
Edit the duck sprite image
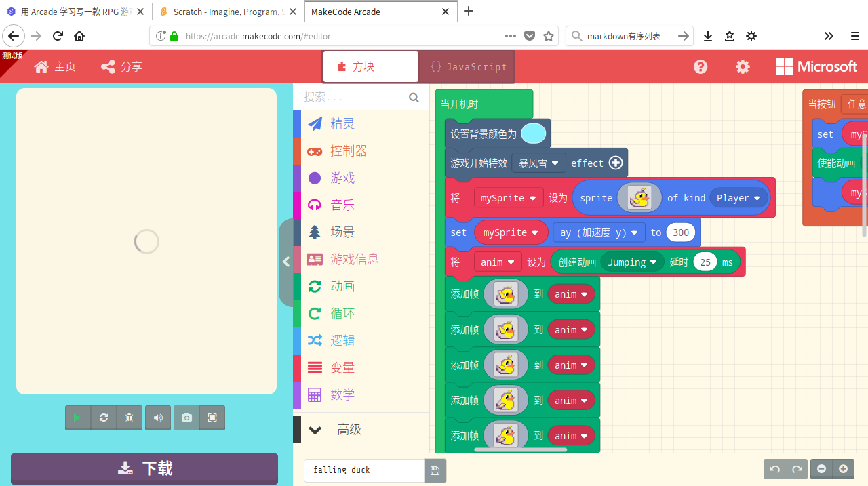(x=639, y=197)
